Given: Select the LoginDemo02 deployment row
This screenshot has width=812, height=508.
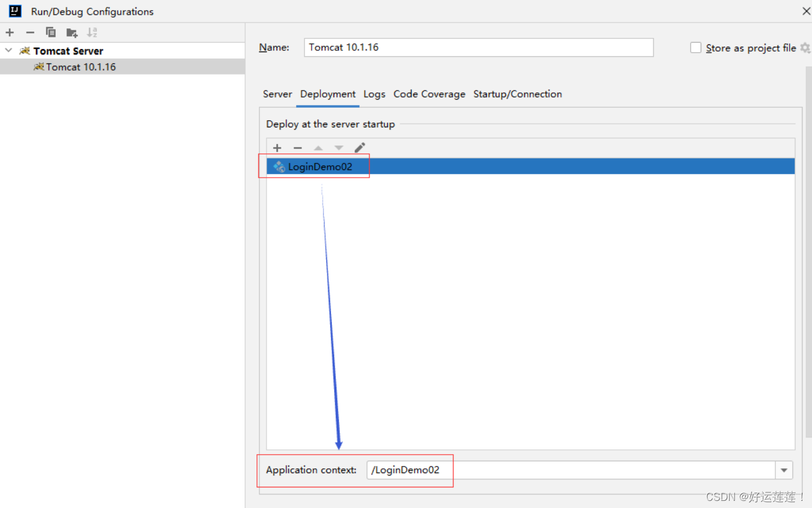Looking at the screenshot, I should pyautogui.click(x=531, y=166).
